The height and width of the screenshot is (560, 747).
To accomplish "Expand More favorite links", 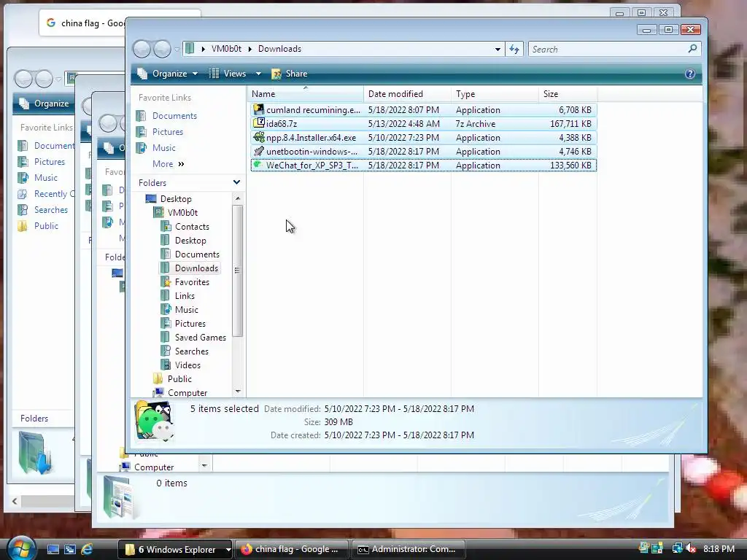I will tap(169, 164).
